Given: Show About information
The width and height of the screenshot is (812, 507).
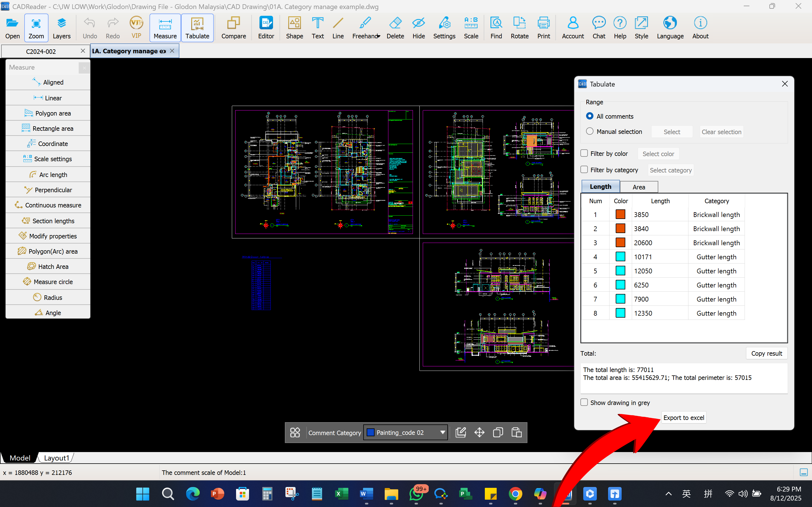Looking at the screenshot, I should (700, 28).
